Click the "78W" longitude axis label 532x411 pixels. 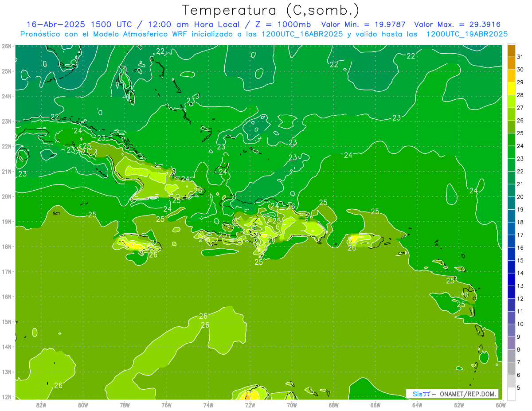click(x=125, y=404)
